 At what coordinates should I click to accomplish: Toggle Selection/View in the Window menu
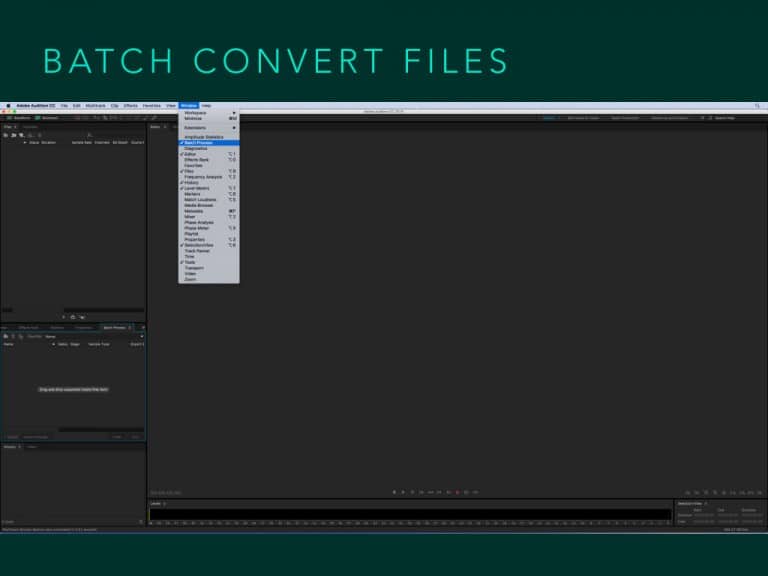click(x=209, y=245)
